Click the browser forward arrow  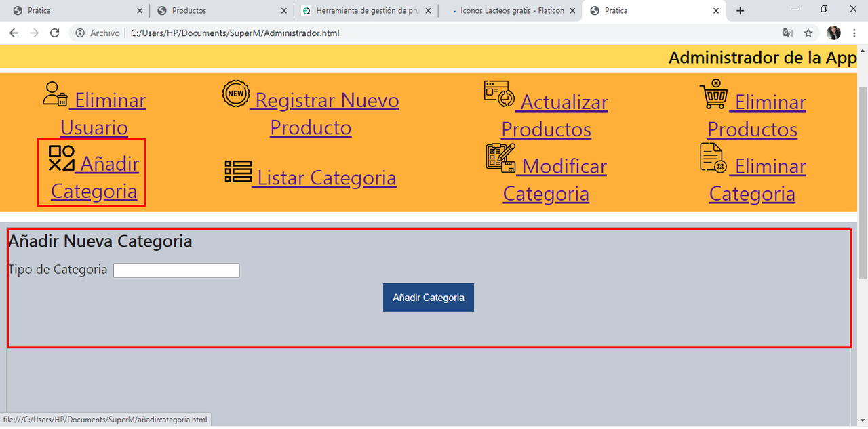point(34,33)
